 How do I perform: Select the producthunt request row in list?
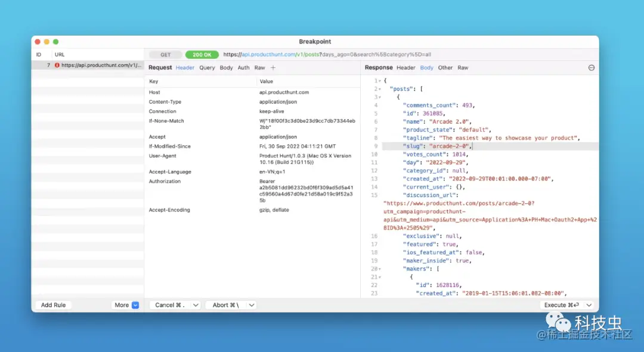(88, 66)
